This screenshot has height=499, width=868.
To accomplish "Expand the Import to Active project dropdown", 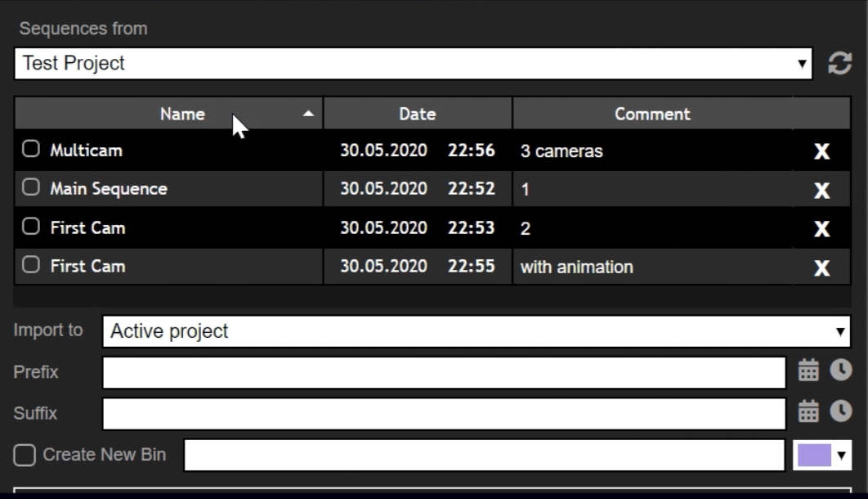I will click(476, 331).
